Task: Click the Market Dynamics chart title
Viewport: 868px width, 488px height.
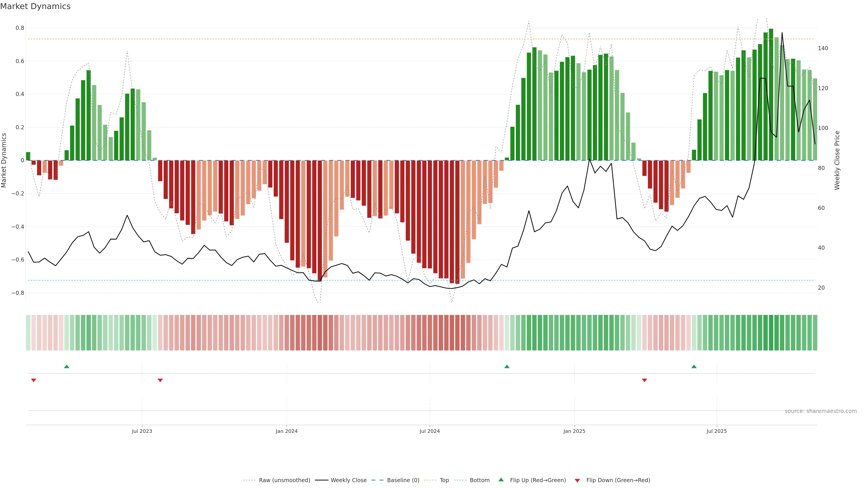Action: [x=35, y=6]
